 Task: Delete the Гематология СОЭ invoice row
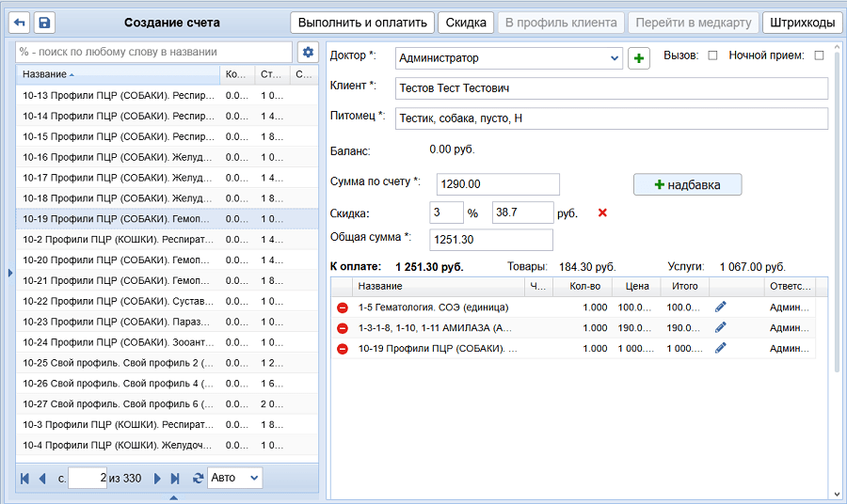pos(343,307)
